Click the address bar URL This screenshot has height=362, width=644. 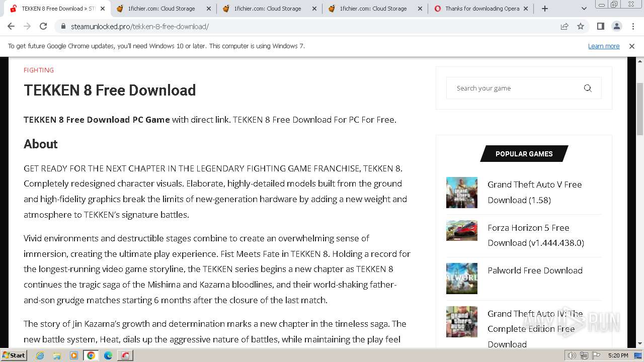coord(140,27)
